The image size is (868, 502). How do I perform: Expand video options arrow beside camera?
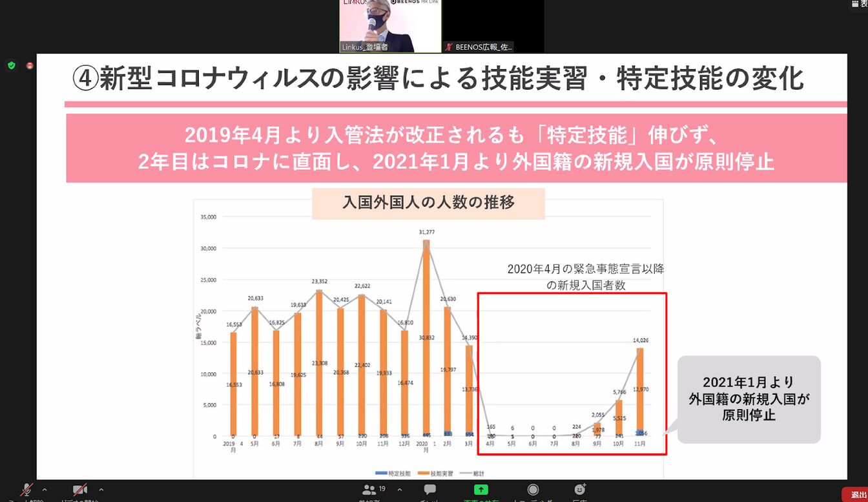pos(101,490)
